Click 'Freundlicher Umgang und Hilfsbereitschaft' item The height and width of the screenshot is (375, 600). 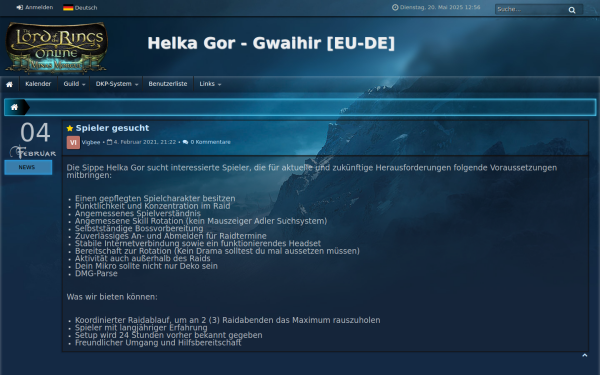(x=158, y=342)
